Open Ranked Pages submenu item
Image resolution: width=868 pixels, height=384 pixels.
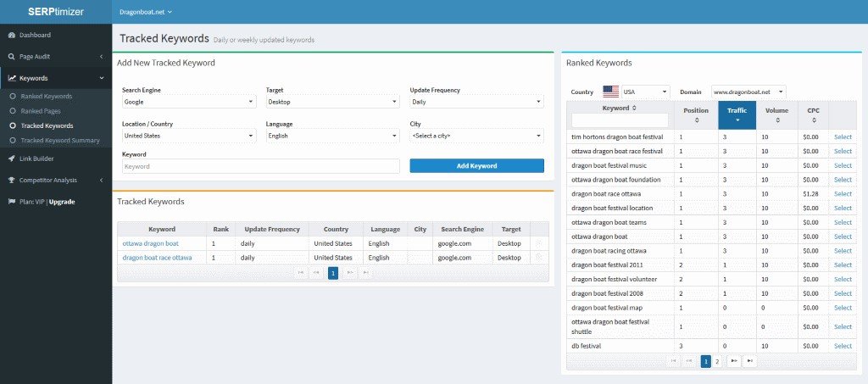(x=41, y=111)
